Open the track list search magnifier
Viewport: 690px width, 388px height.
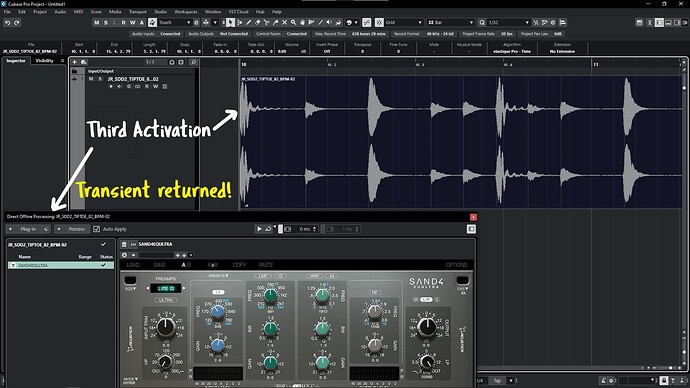(x=193, y=62)
